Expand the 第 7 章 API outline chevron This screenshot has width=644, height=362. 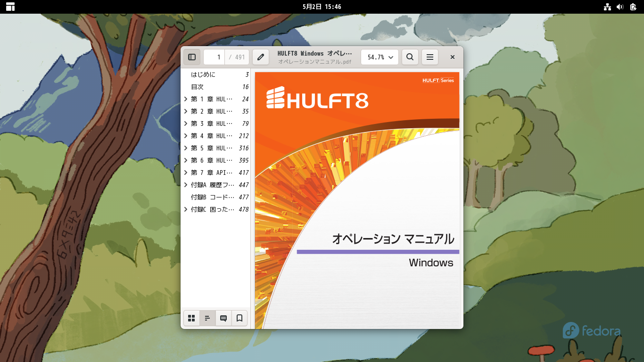[186, 173]
